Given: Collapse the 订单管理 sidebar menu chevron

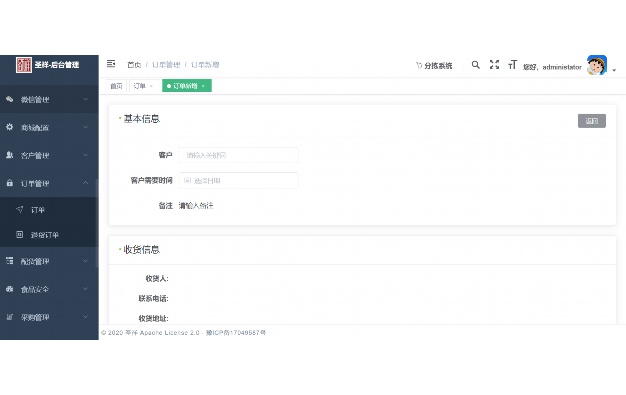Looking at the screenshot, I should point(85,183).
